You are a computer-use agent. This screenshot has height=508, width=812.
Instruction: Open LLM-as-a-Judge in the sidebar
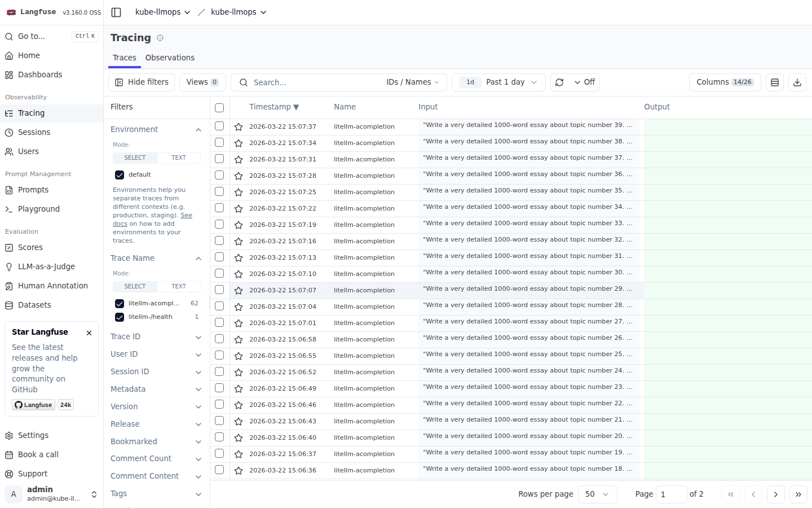point(51,266)
